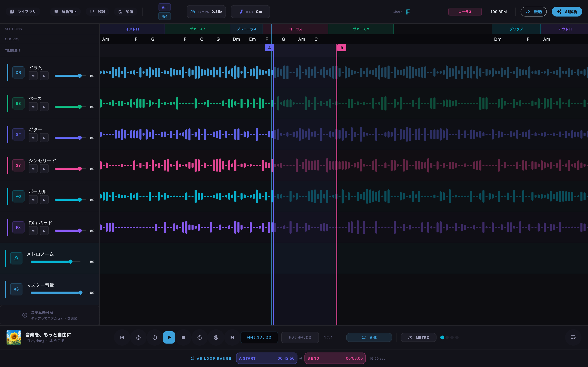This screenshot has width=588, height=367.
Task: Skip to the next track icon
Action: tap(232, 337)
